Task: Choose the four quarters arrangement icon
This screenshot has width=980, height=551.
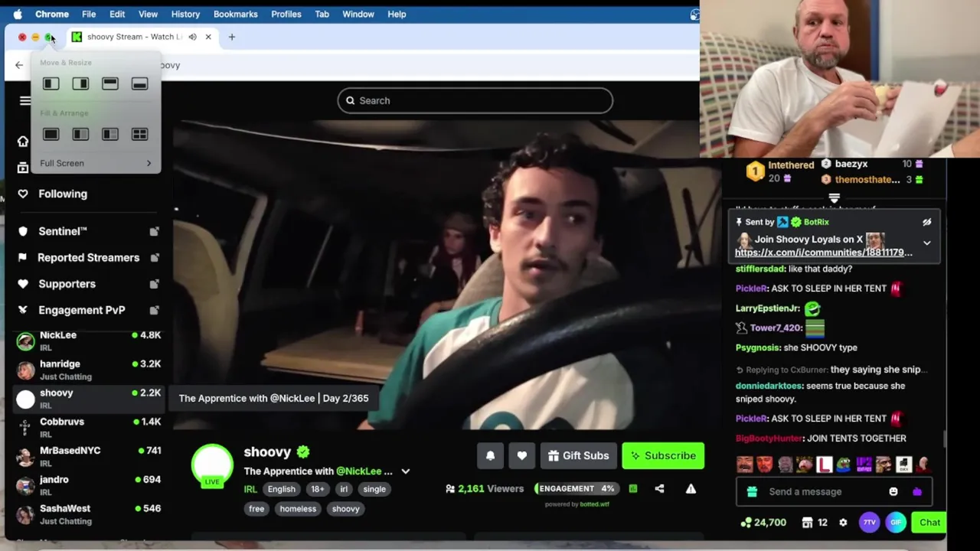Action: (139, 134)
